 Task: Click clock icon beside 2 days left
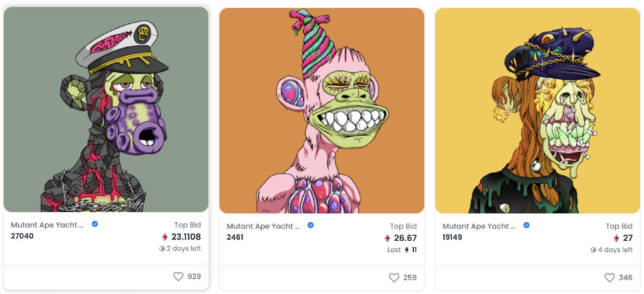pos(162,249)
